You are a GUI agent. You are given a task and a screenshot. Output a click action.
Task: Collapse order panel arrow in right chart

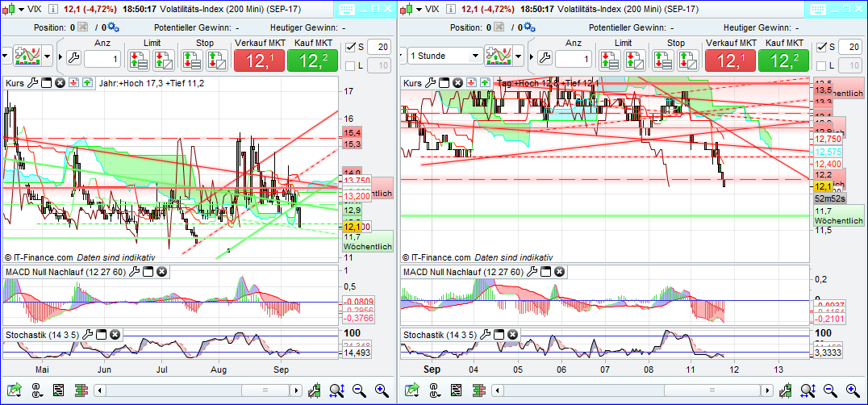click(x=532, y=56)
